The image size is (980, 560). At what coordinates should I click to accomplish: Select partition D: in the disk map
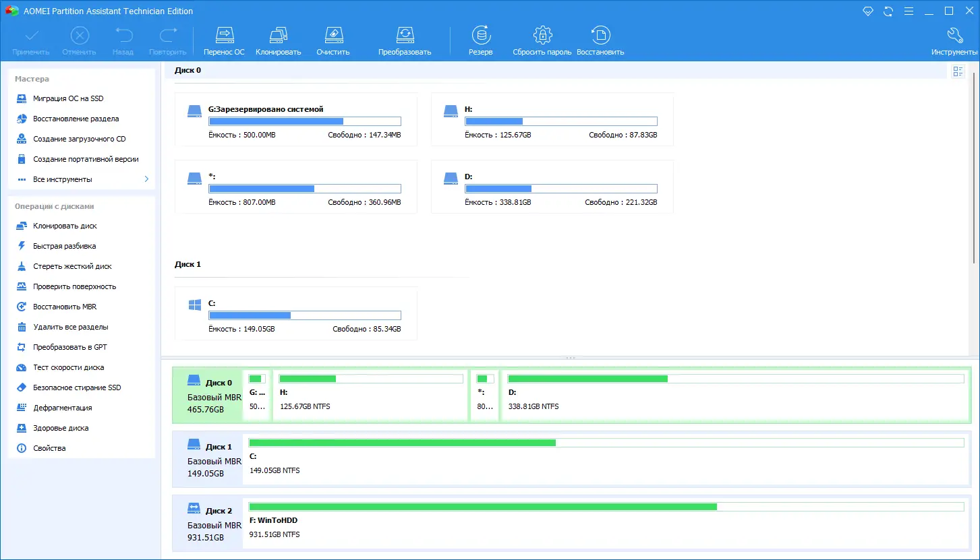click(735, 393)
